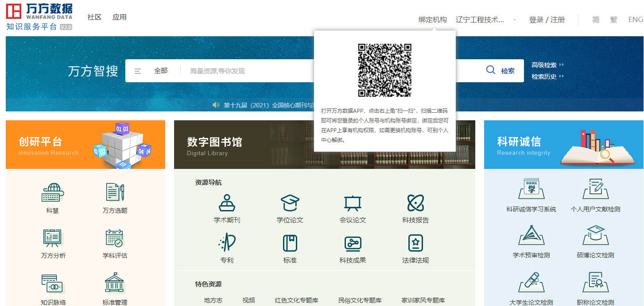Select the 科技报告 tech reports icon
The image size is (644, 306).
point(415,203)
